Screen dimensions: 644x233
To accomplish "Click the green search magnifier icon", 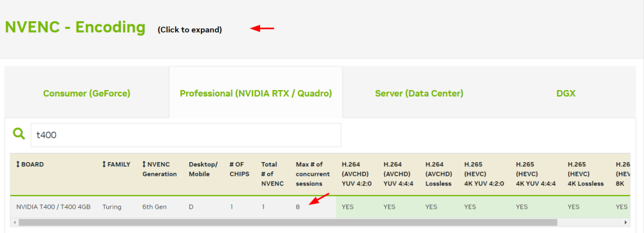I will pos(19,133).
